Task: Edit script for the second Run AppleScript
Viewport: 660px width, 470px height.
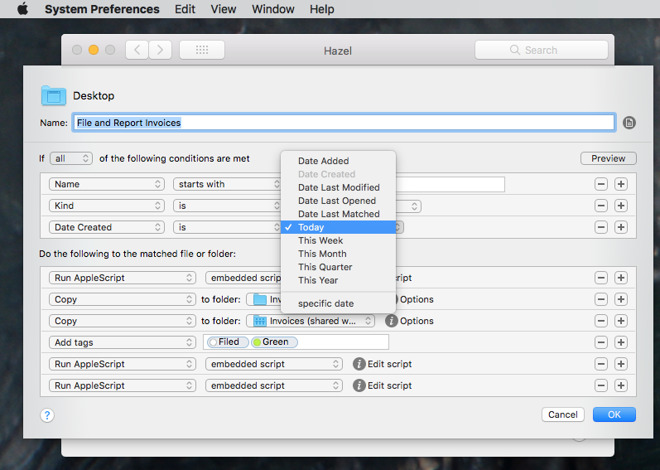Action: tap(382, 364)
